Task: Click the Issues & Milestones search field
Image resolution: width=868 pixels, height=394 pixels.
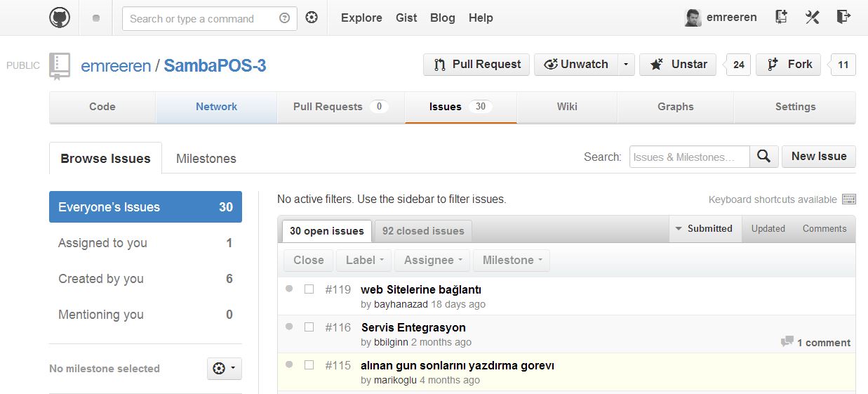Action: coord(689,157)
